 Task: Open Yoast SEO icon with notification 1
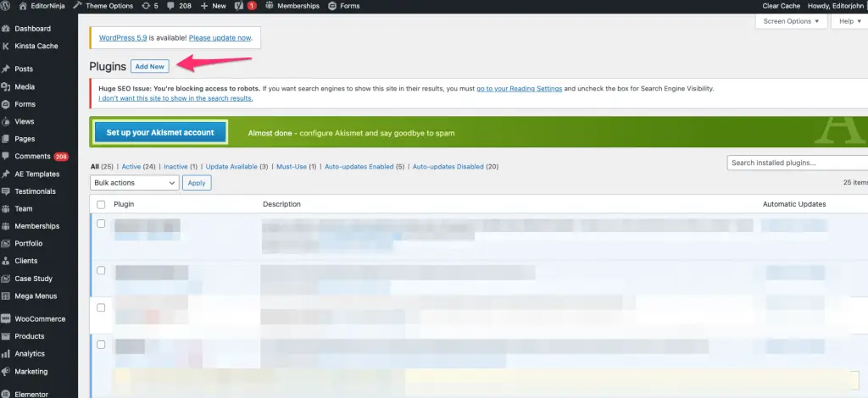[246, 6]
